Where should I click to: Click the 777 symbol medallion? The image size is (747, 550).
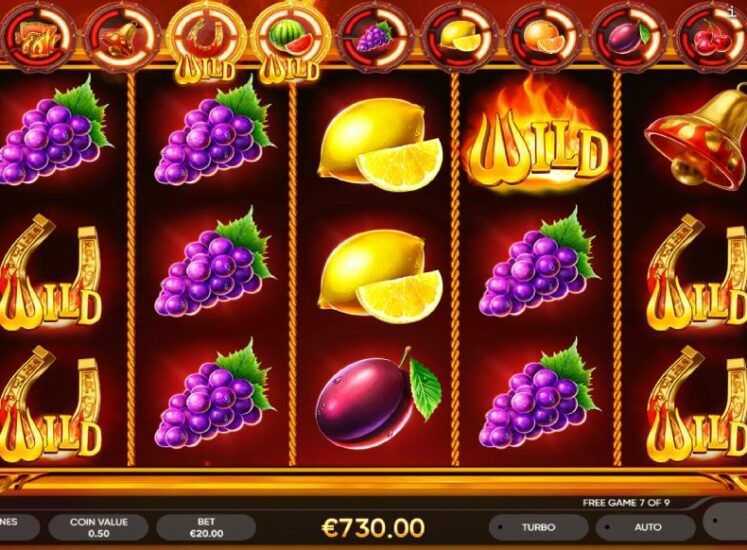[x=37, y=37]
